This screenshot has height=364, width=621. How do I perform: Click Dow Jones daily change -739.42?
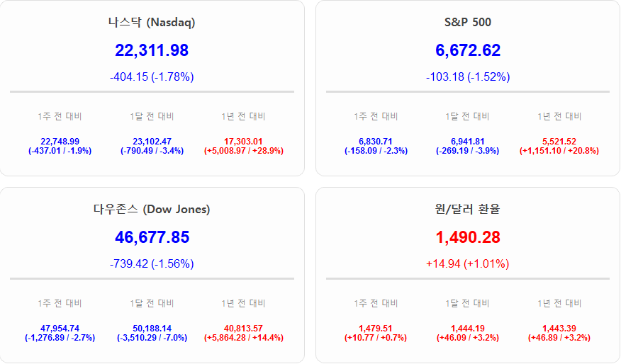[152, 263]
